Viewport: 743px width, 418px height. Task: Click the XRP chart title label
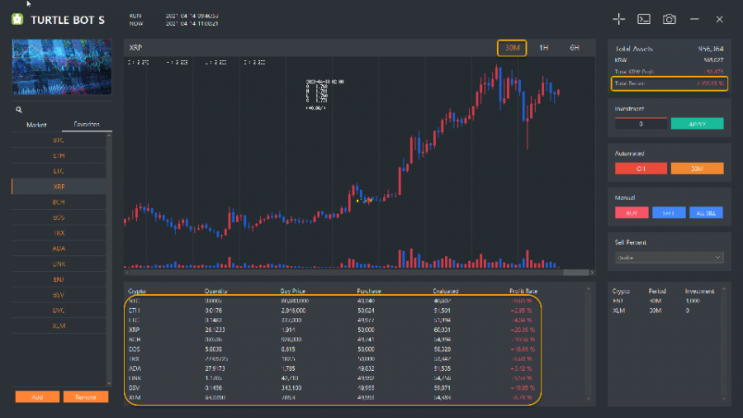(136, 48)
